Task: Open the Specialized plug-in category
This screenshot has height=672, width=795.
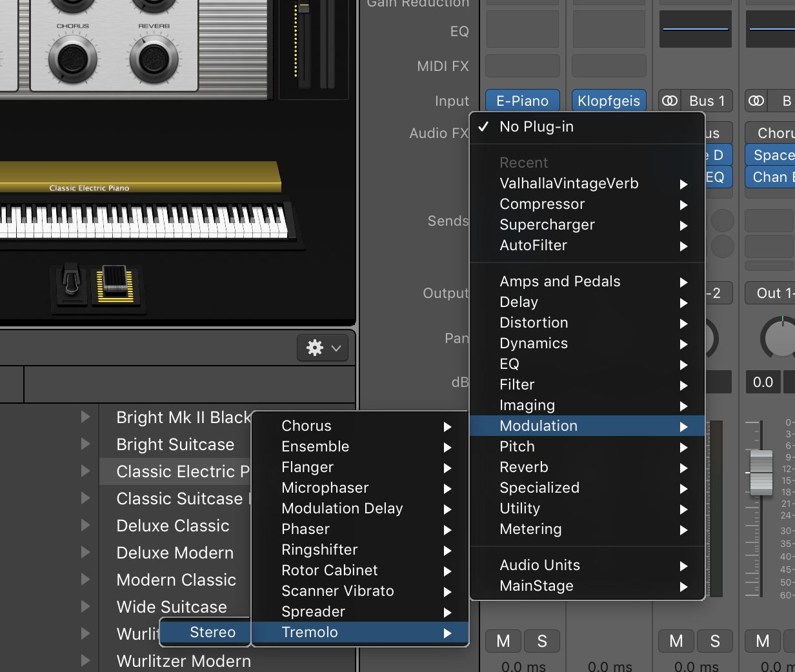Action: pos(587,488)
